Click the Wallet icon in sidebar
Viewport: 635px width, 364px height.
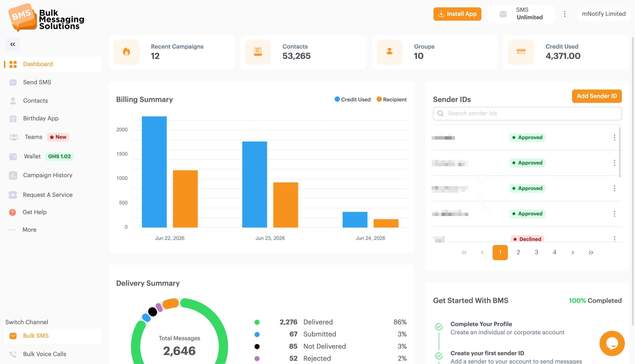click(x=13, y=156)
